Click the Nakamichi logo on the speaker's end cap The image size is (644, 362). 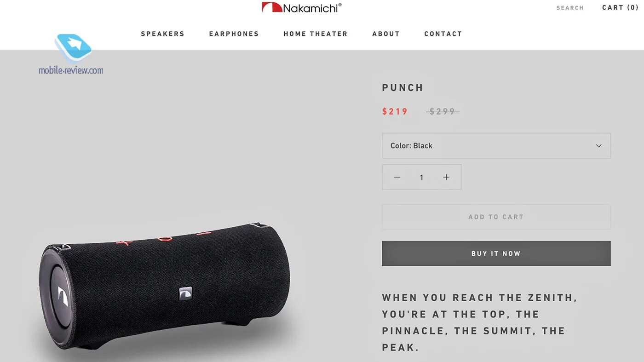tap(63, 296)
